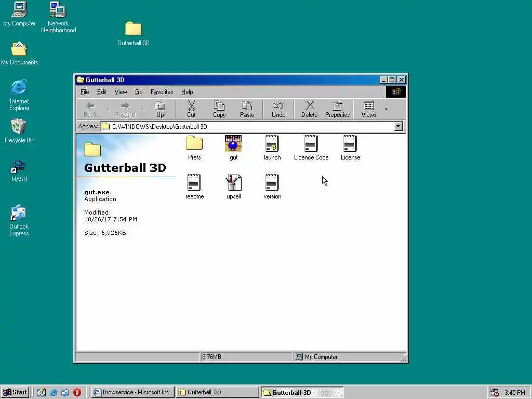The width and height of the screenshot is (532, 399).
Task: Click the 3:45 PM system clock
Action: [515, 393]
